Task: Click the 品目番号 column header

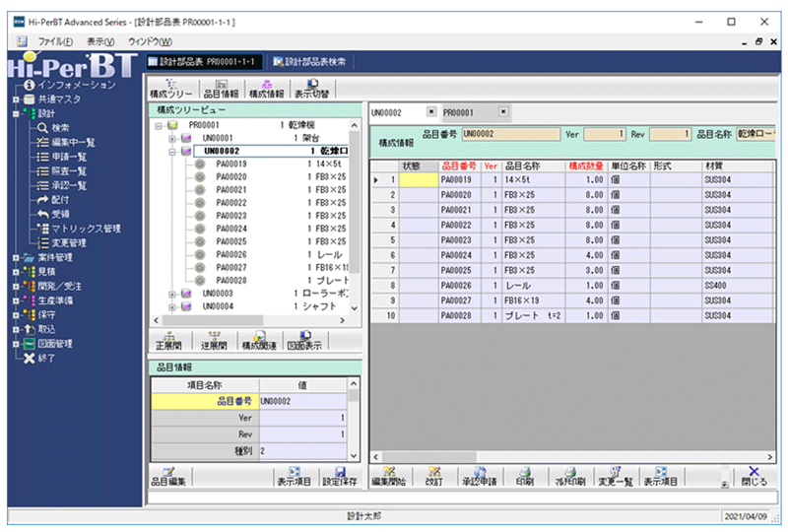Action: (459, 166)
